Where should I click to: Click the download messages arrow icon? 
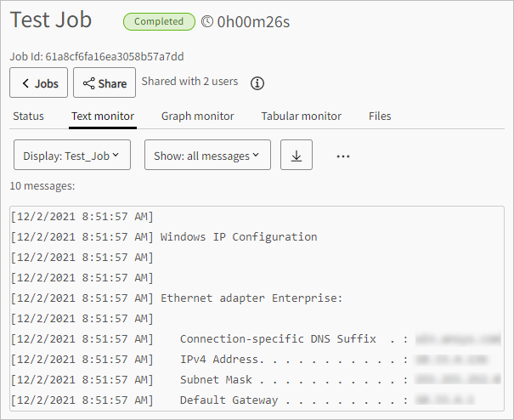point(297,156)
